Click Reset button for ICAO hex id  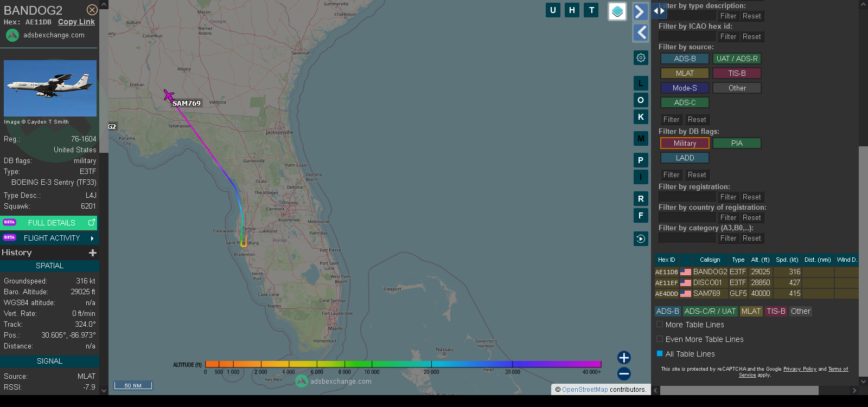[x=751, y=36]
